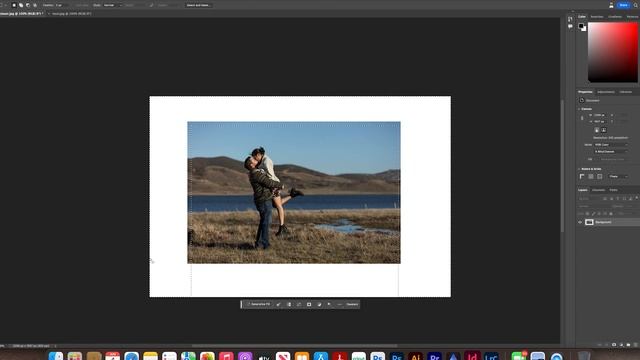This screenshot has width=640, height=360.
Task: Open Adobe Illustrator in the Dock
Action: click(416, 357)
